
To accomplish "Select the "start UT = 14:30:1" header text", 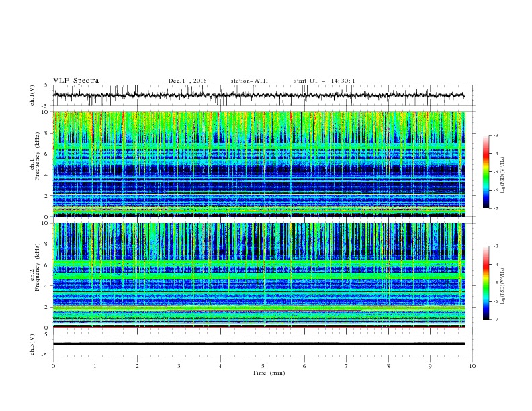I will 324,81.
